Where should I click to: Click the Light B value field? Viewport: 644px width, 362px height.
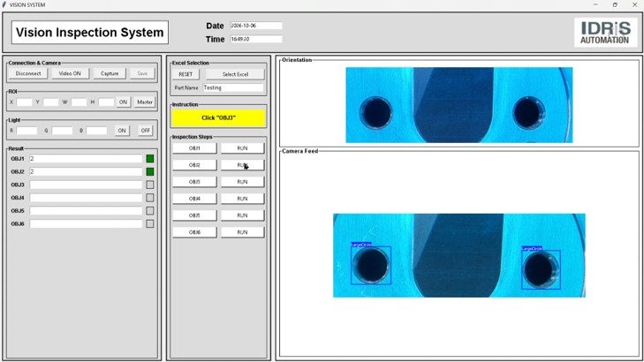pyautogui.click(x=96, y=131)
